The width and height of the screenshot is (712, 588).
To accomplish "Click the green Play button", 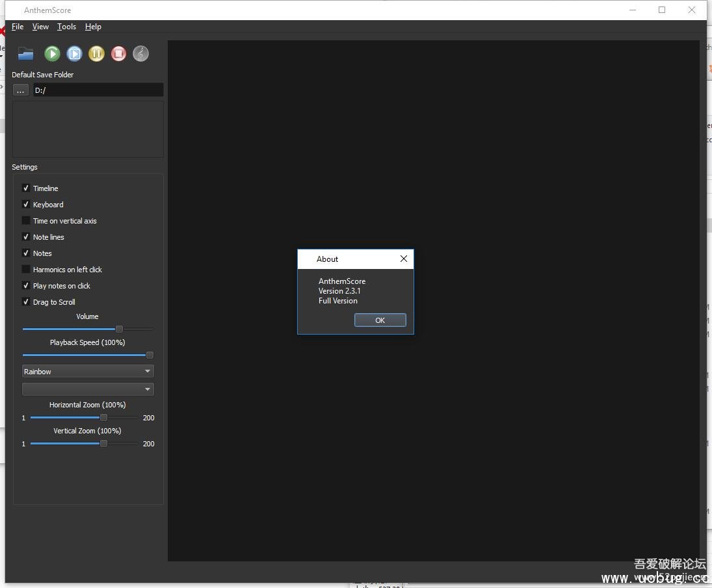I will pyautogui.click(x=52, y=54).
